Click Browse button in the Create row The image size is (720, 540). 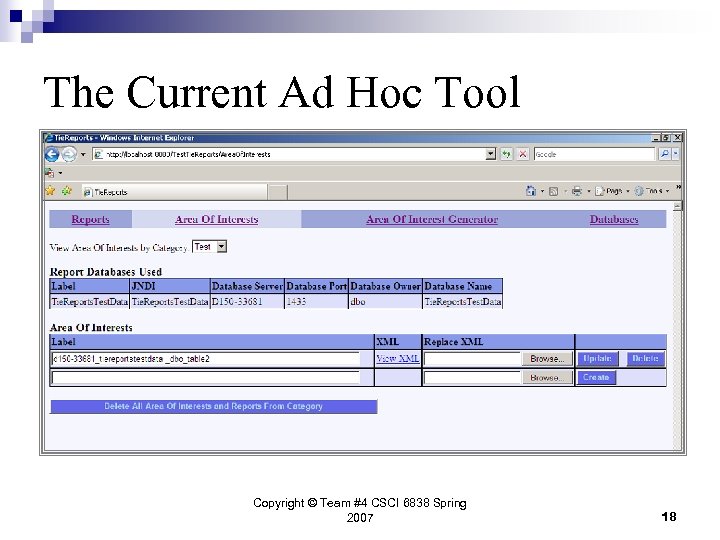click(547, 377)
